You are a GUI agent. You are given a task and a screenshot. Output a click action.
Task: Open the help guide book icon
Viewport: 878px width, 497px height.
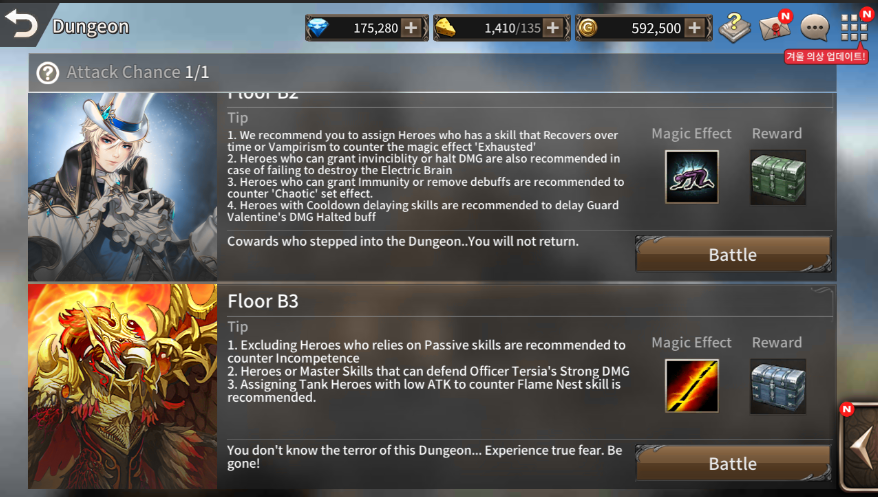click(735, 27)
